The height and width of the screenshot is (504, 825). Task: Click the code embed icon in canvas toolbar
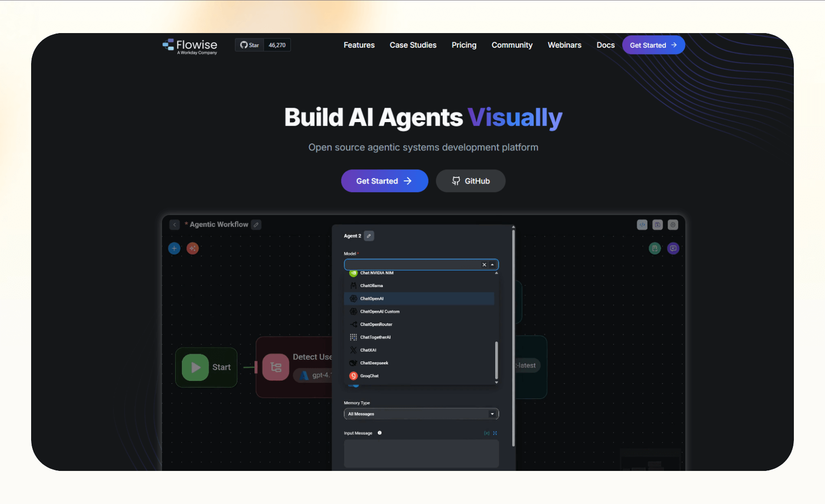pos(642,225)
